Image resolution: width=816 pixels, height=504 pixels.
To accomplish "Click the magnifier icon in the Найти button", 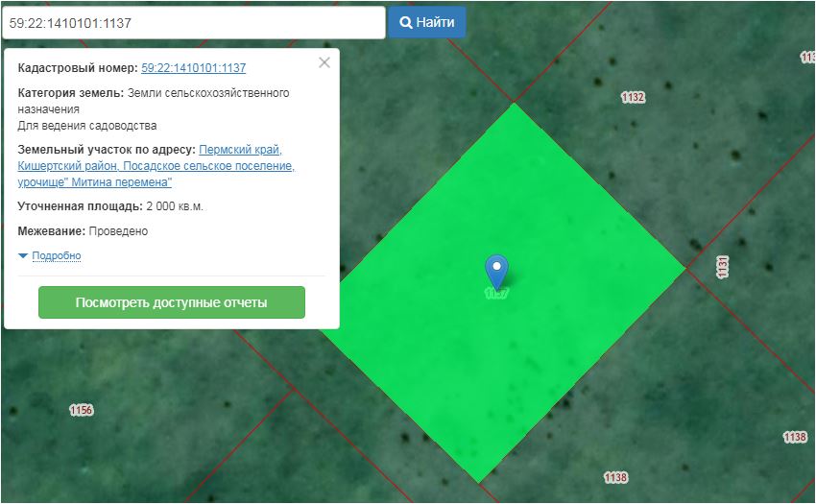I will 406,22.
